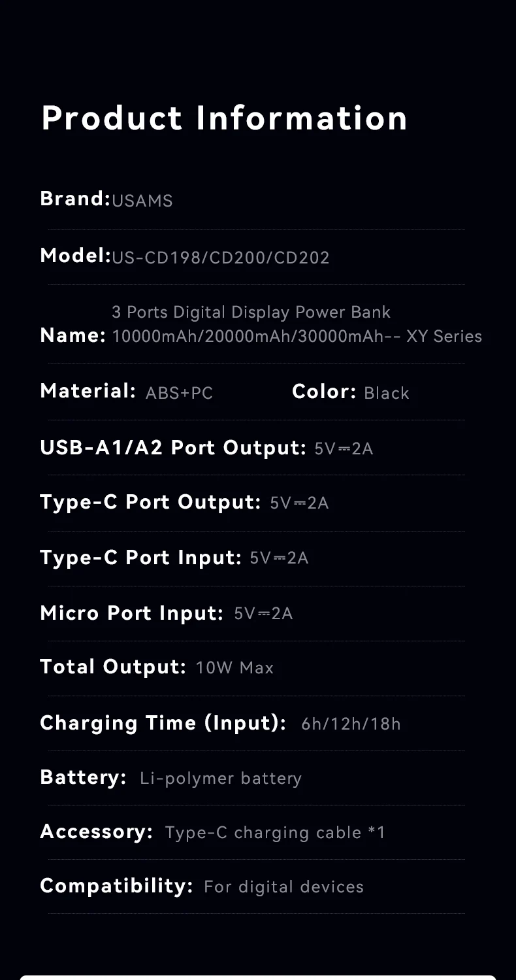Click the 10000mAh/20000mAh/30000mAh XY Series text

click(x=297, y=337)
